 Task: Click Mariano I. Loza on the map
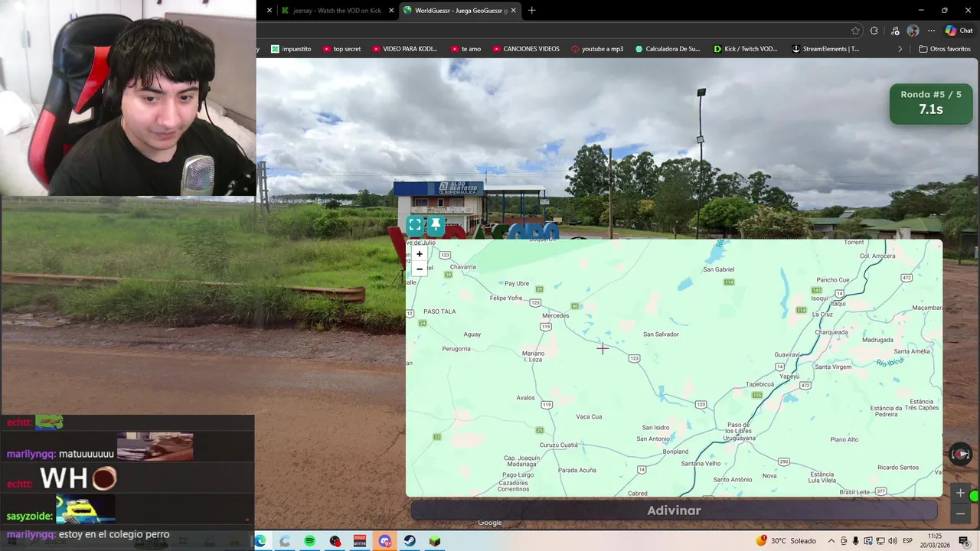(x=533, y=357)
